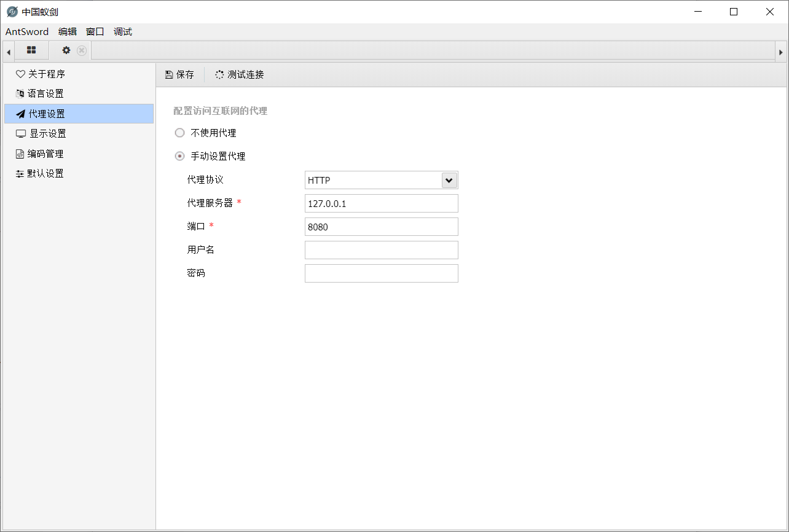Click the right tab scroll arrow
The width and height of the screenshot is (789, 532).
pyautogui.click(x=781, y=52)
